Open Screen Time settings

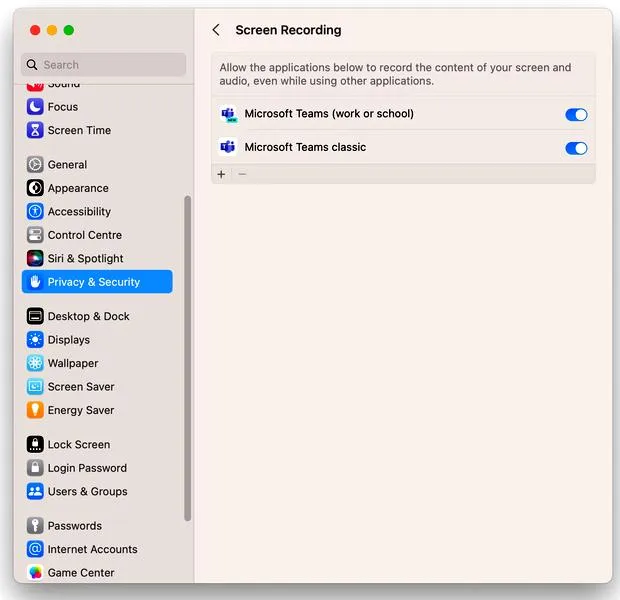point(99,130)
